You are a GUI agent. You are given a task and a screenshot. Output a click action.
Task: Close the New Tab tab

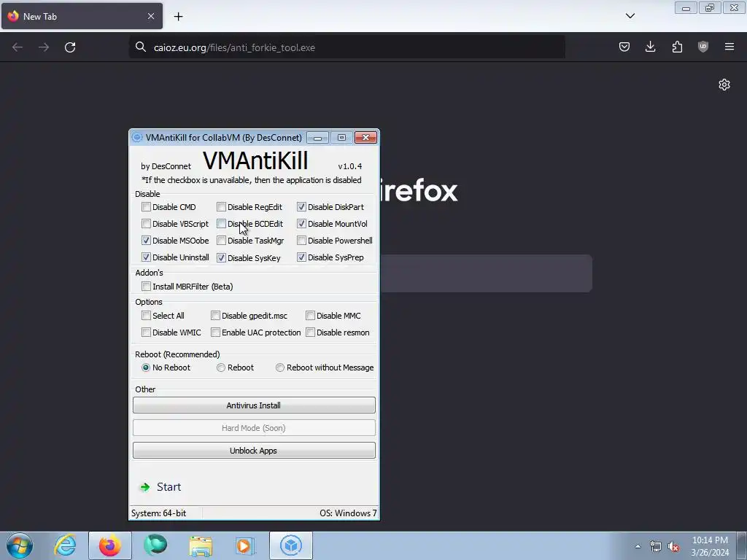[150, 16]
